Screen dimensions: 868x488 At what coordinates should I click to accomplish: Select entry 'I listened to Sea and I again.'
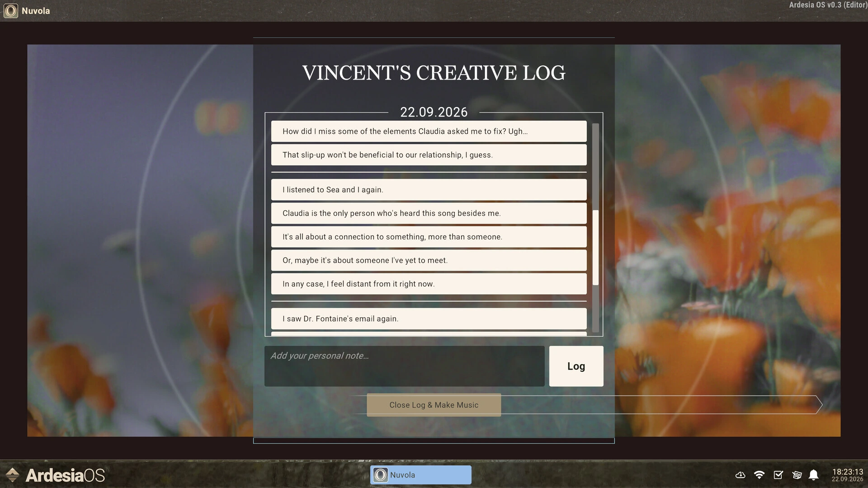pos(429,190)
